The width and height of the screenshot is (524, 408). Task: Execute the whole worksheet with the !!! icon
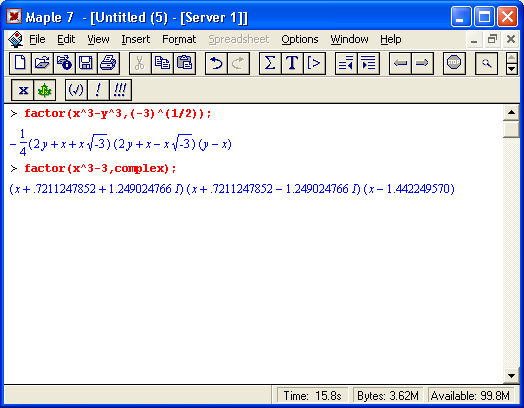(x=120, y=90)
